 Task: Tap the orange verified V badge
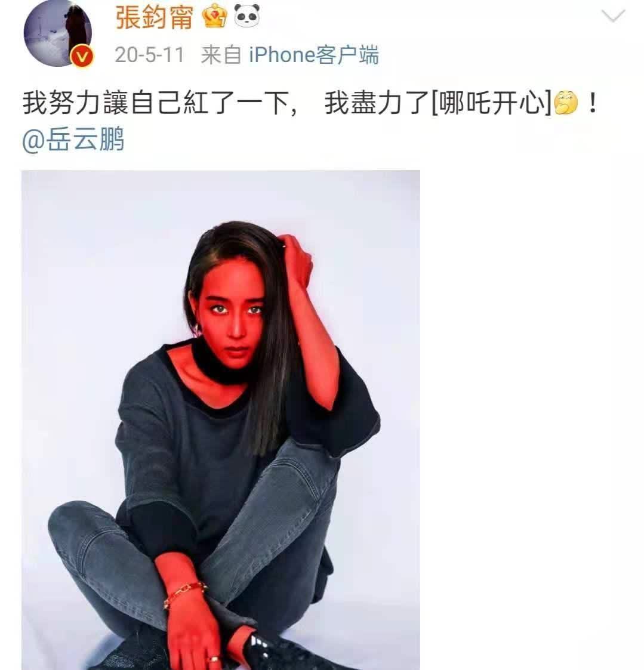coord(82,57)
